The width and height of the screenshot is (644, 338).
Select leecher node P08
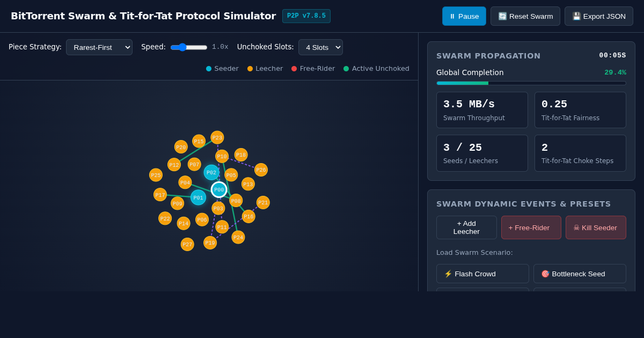pos(236,201)
